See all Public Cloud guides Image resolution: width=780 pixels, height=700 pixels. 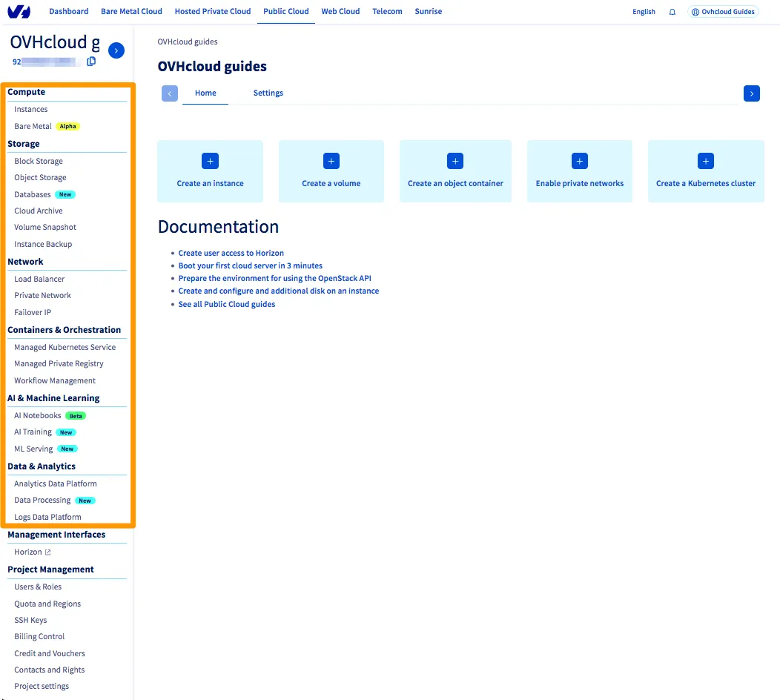[226, 305]
